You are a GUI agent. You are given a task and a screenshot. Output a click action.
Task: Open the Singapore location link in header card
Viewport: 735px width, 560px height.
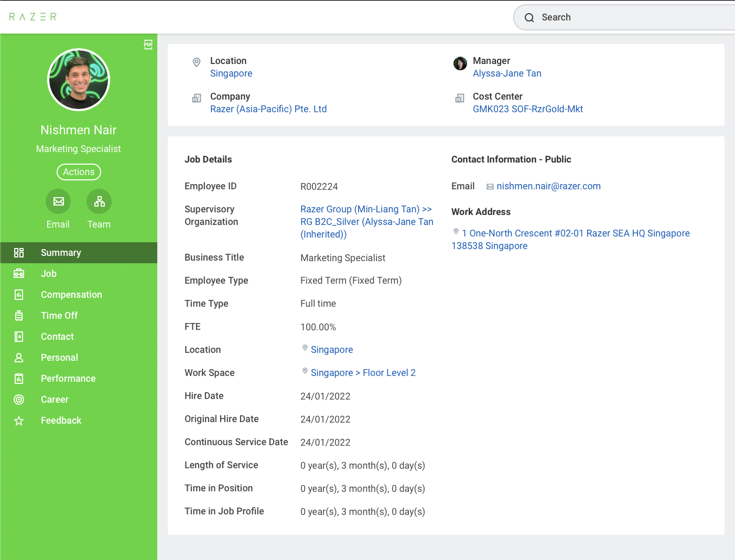pyautogui.click(x=231, y=73)
